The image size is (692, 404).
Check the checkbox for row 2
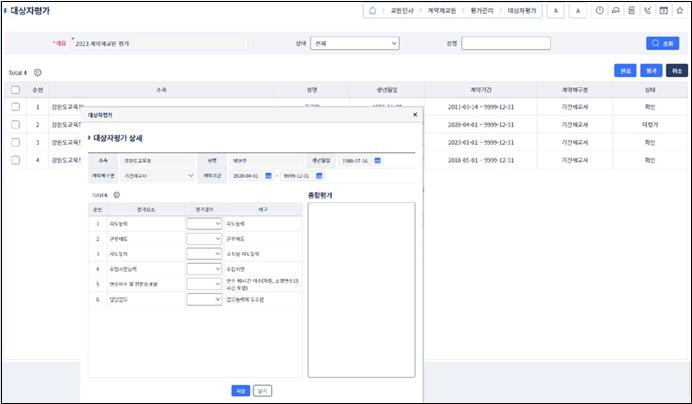tap(15, 125)
